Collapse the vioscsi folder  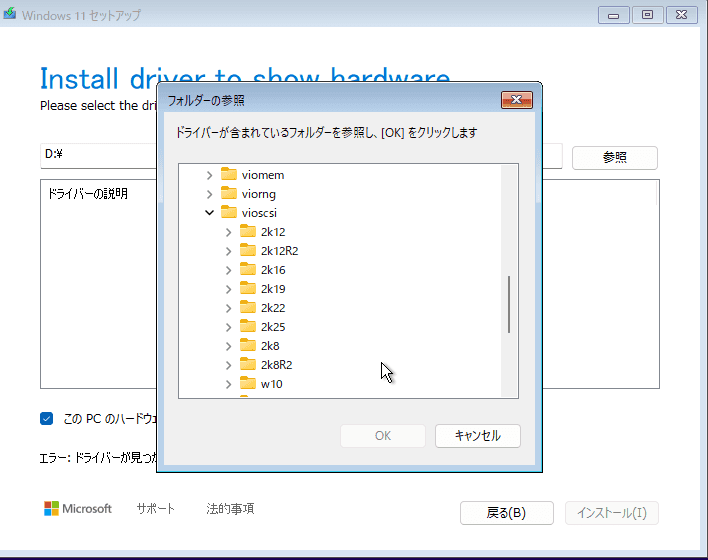[209, 212]
